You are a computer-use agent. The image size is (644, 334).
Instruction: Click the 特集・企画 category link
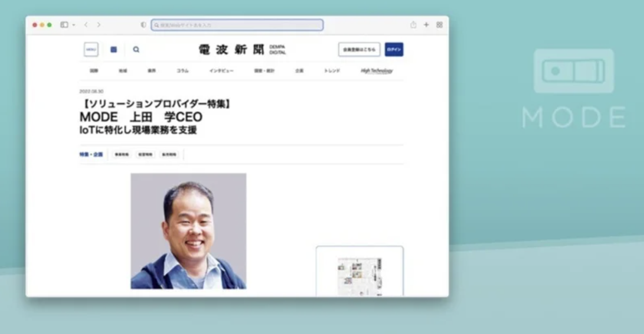(91, 154)
